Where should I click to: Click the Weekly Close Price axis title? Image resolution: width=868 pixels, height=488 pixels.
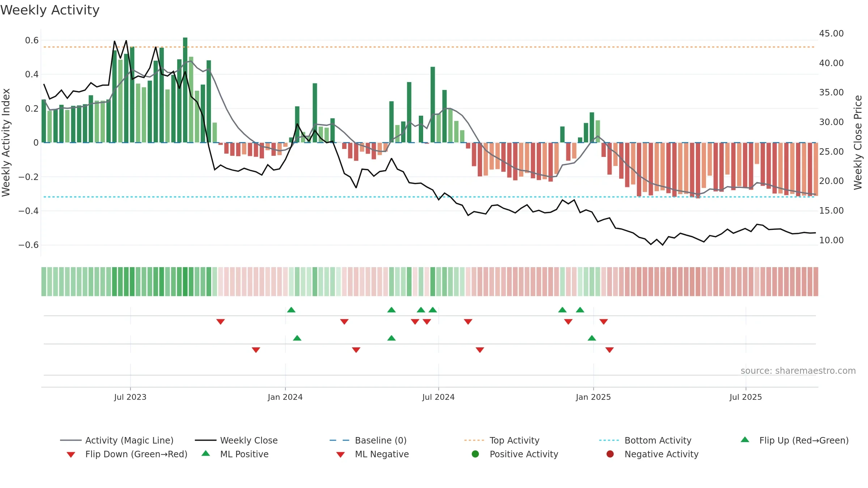tap(858, 142)
